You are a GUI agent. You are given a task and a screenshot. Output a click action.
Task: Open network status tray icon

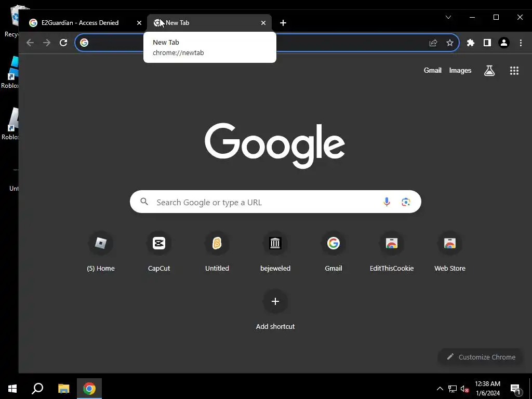(453, 389)
